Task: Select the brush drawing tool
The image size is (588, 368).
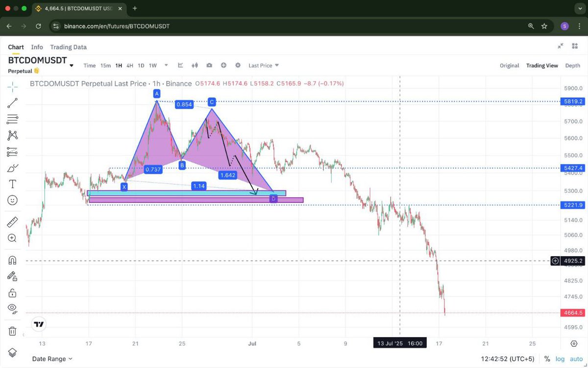Action: tap(12, 168)
